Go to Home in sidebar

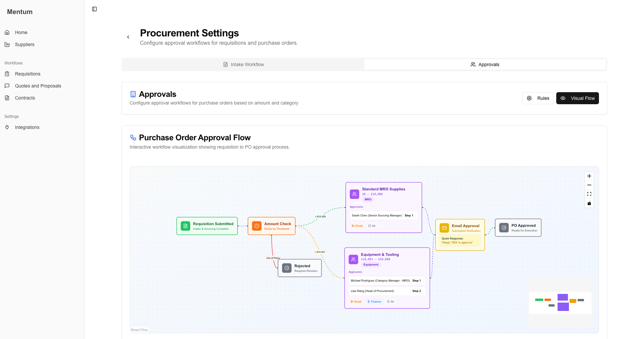[x=21, y=32]
